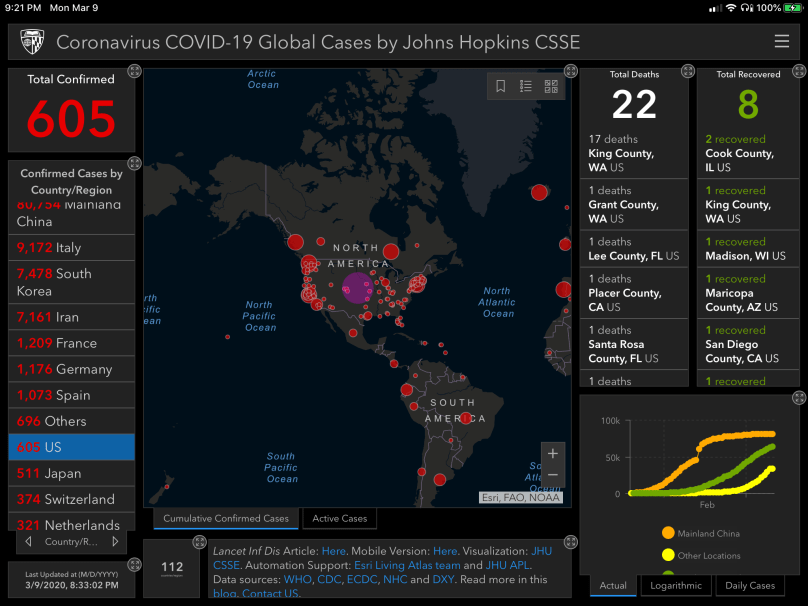Show the map legend list icon
The height and width of the screenshot is (606, 808).
coord(525,86)
